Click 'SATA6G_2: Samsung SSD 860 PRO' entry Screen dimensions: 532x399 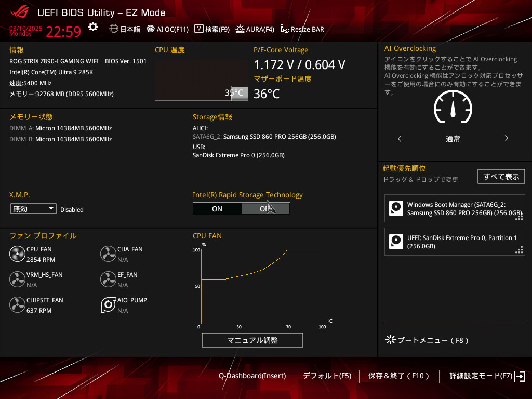264,137
